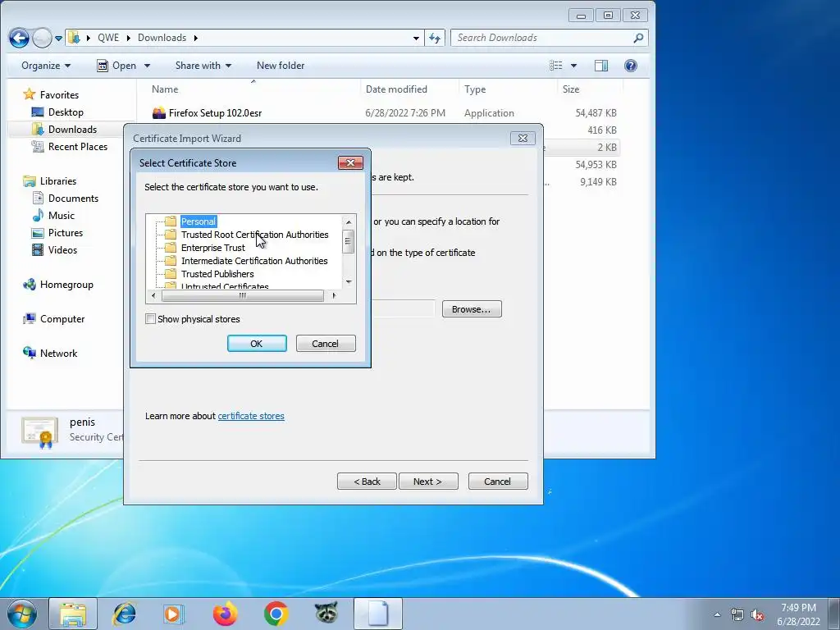Select the Trusted Publishers store
The width and height of the screenshot is (840, 630).
tap(217, 274)
